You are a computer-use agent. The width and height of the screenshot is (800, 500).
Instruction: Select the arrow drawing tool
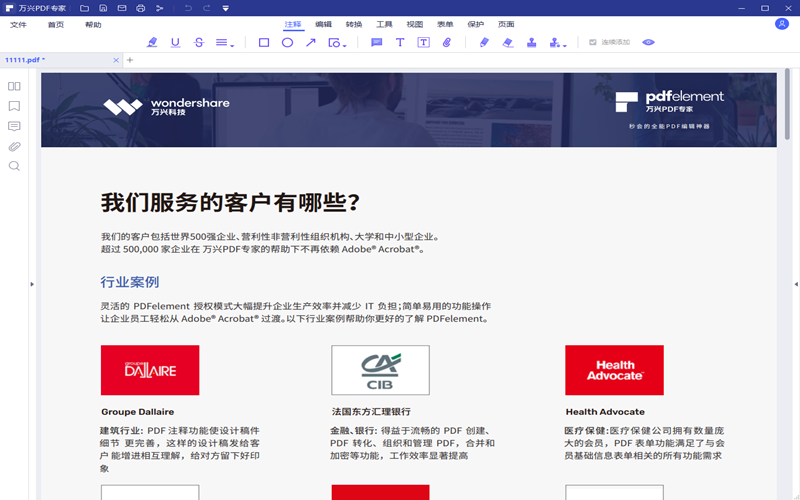coord(311,43)
